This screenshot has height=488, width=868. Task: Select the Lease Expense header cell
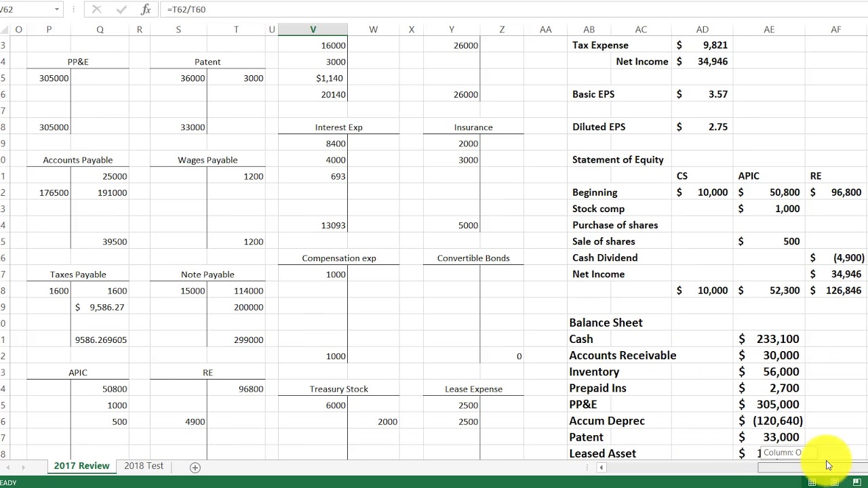pos(473,389)
